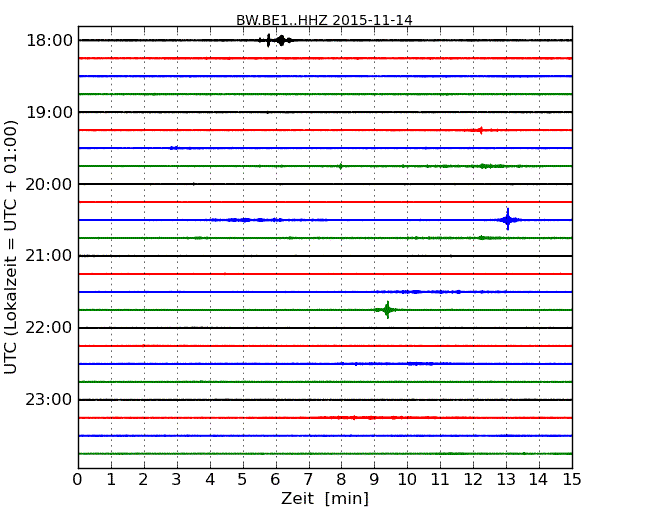650x520 pixels.
Task: Click x-axis tick label 12
Action: point(473,480)
